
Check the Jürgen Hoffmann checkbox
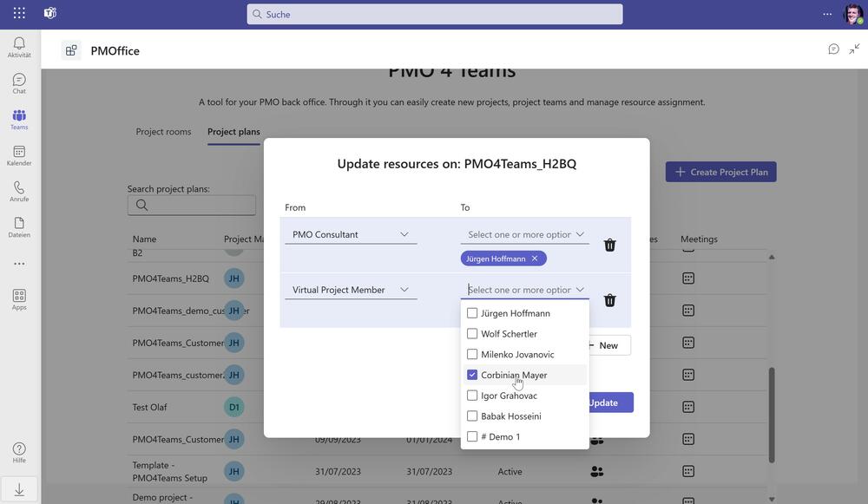(x=472, y=313)
